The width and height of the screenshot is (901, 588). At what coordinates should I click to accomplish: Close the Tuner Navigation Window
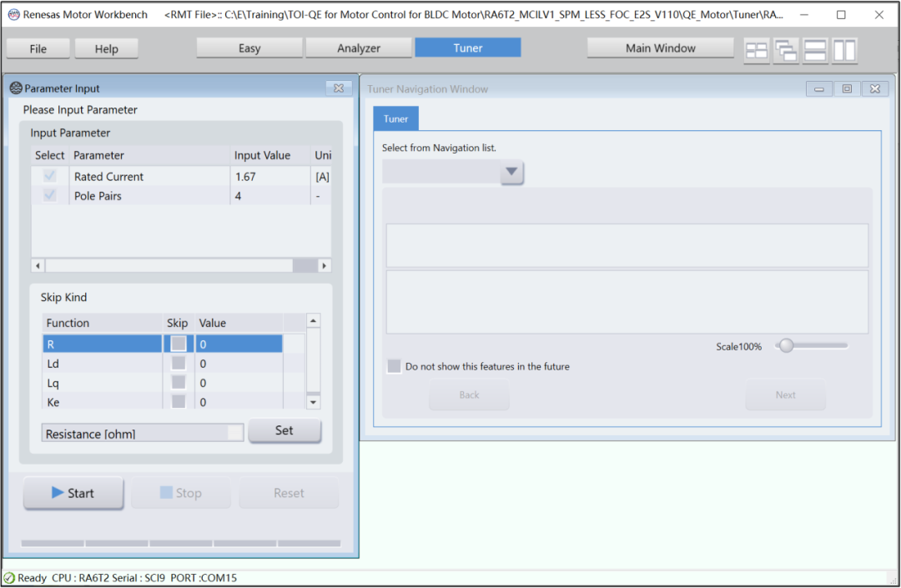[875, 89]
